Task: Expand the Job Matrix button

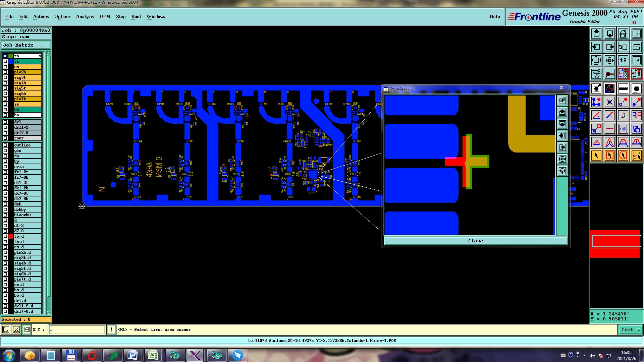Action: tap(26, 45)
